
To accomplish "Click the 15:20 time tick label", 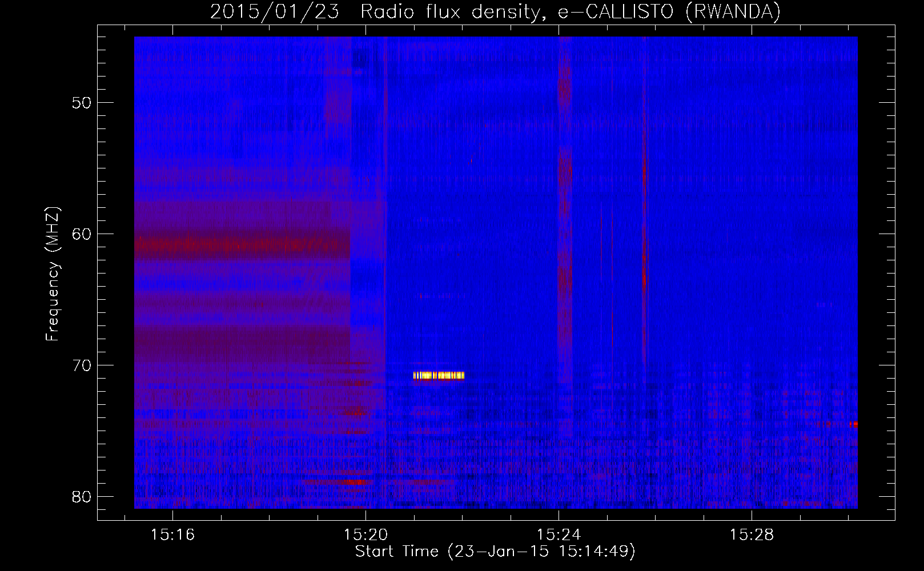I will click(x=365, y=534).
